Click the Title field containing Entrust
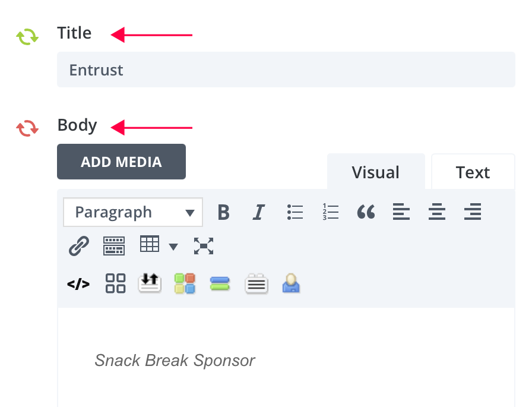 (x=286, y=70)
